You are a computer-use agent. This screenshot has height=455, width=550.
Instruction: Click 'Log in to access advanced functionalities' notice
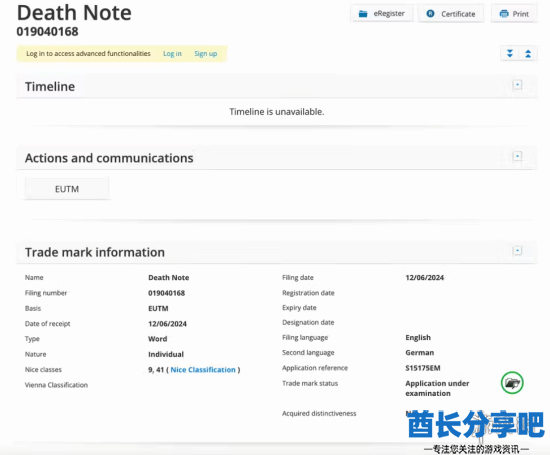click(88, 54)
